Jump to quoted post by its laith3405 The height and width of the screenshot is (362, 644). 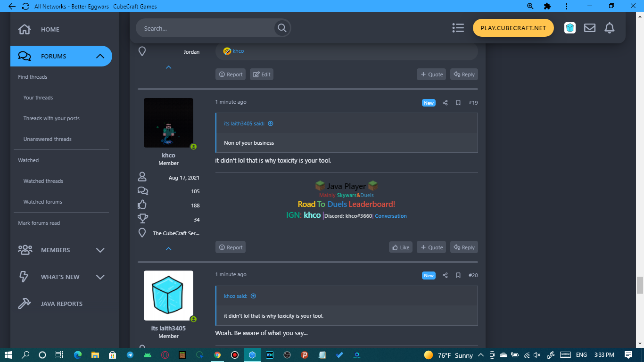pyautogui.click(x=271, y=123)
